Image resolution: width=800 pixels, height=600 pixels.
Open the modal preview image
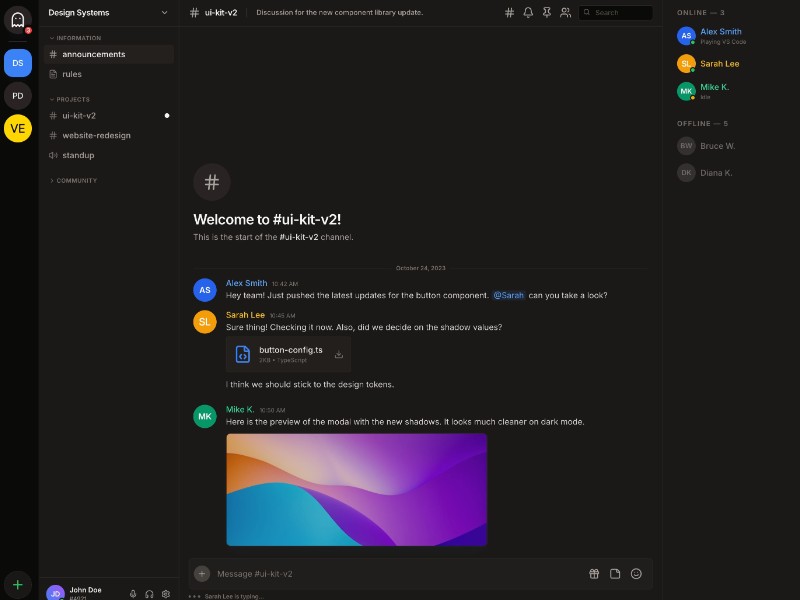point(357,490)
